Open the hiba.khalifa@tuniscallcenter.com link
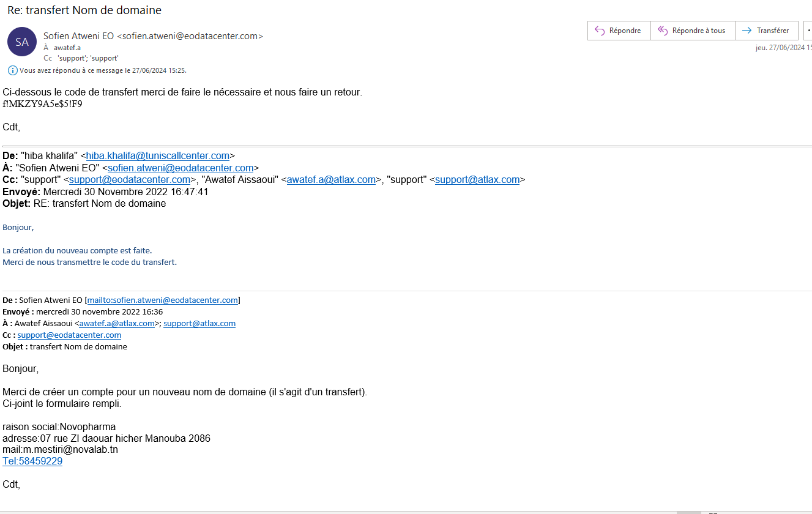The height and width of the screenshot is (514, 812). pos(157,156)
